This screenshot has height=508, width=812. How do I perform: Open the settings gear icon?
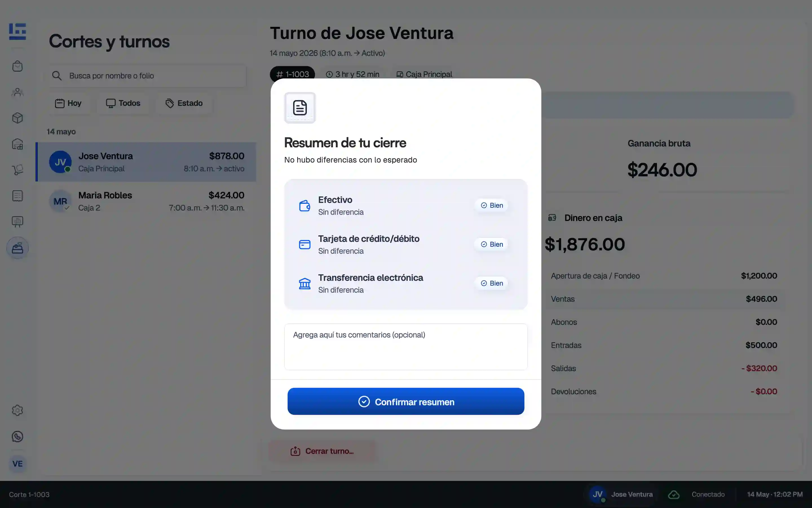17,411
